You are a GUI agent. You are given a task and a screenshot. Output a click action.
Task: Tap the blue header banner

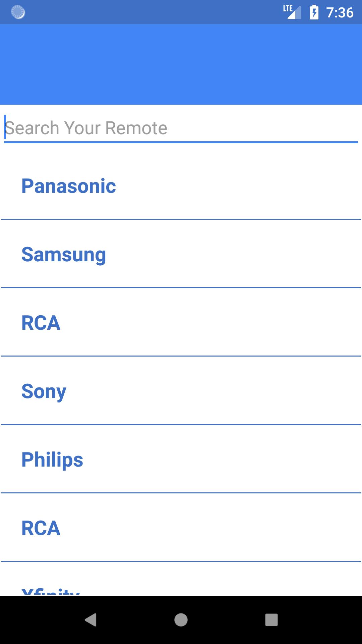181,64
